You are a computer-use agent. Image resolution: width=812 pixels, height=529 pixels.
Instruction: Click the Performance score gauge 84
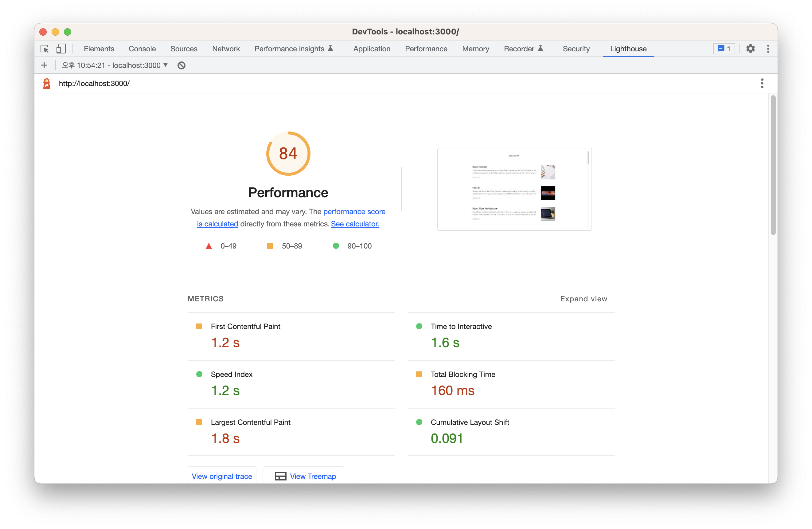click(x=288, y=154)
